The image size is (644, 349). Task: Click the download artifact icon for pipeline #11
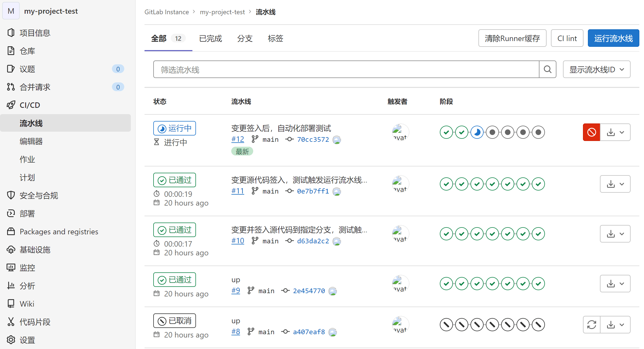click(x=610, y=184)
